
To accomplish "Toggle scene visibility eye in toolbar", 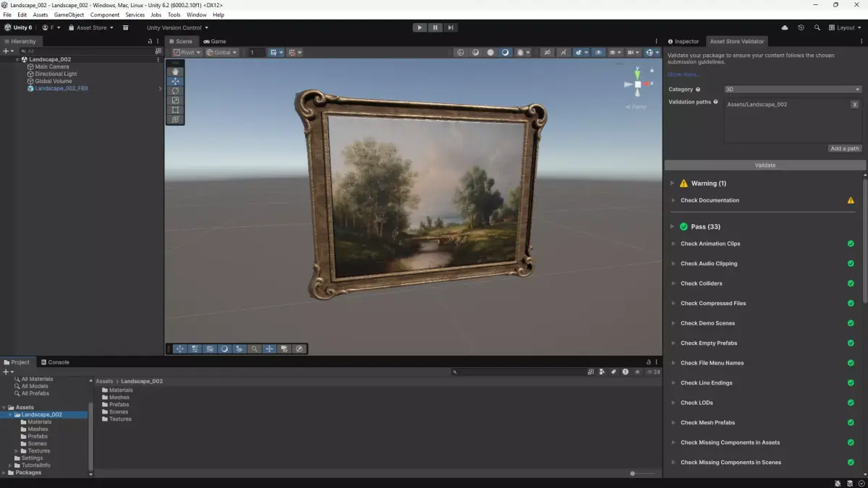I will [x=598, y=52].
